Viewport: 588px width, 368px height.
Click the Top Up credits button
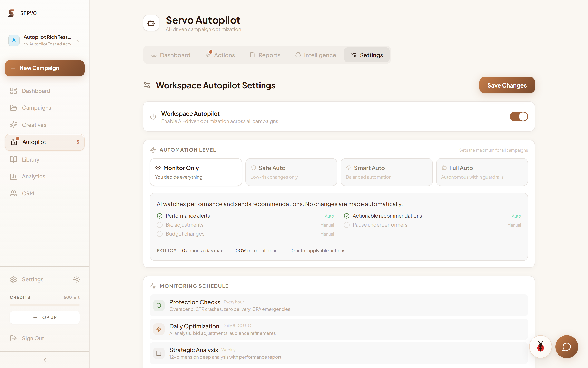[45, 317]
